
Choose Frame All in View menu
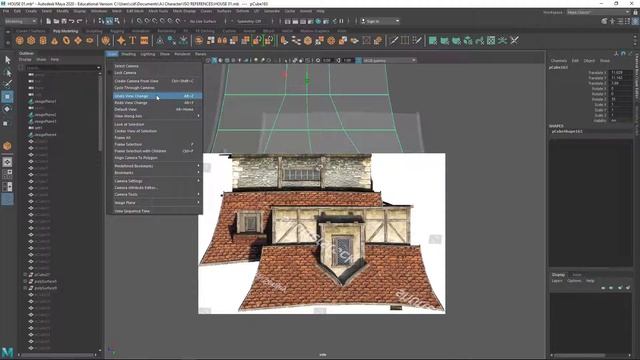tap(157, 138)
